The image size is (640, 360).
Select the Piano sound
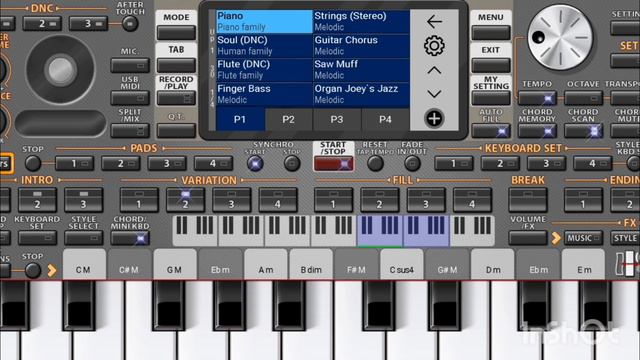(264, 22)
